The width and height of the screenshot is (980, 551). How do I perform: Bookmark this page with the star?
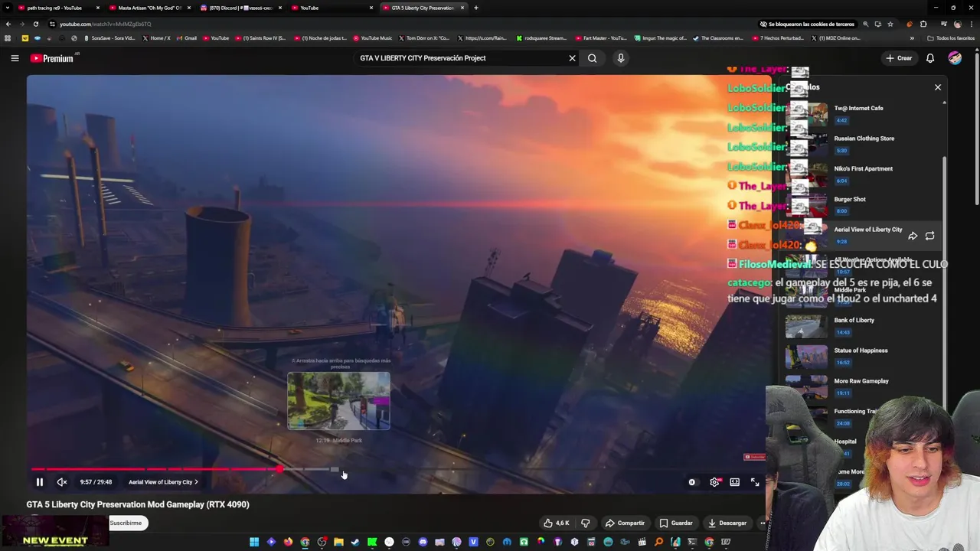(x=890, y=24)
